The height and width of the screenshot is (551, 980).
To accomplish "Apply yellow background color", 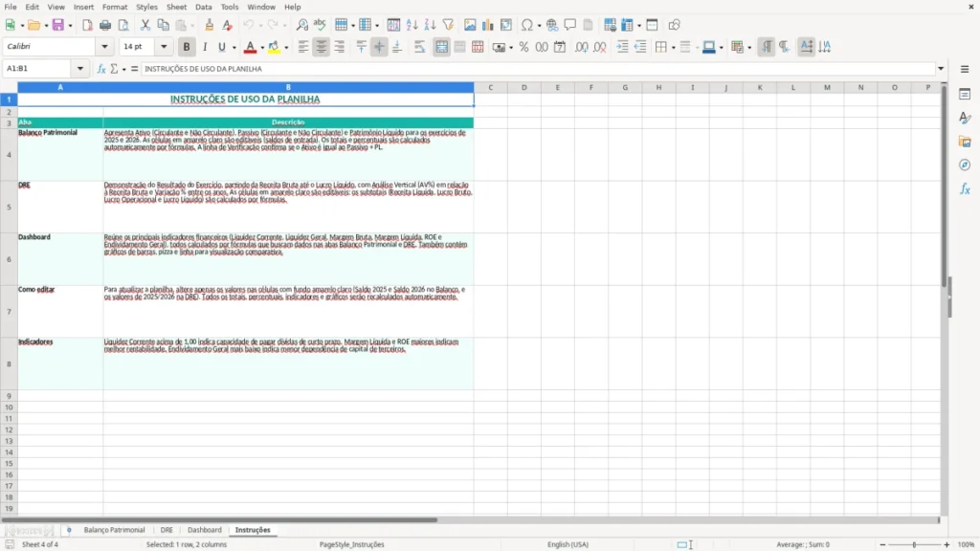I will coord(274,47).
